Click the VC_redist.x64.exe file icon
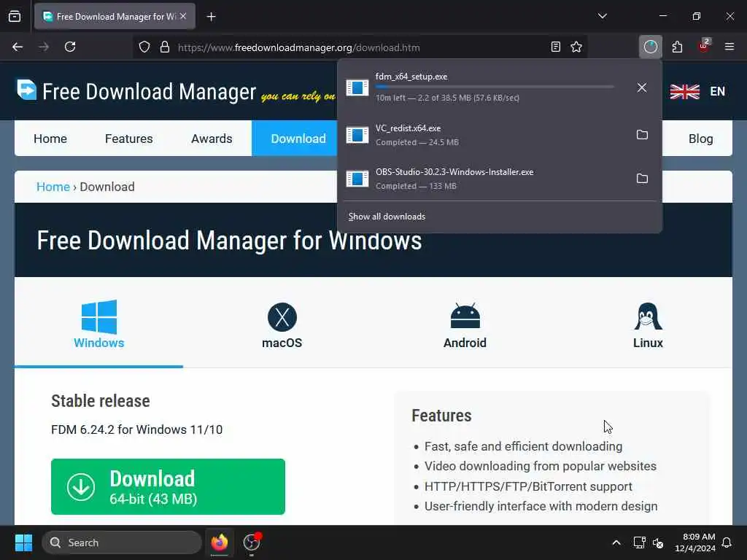This screenshot has width=747, height=560. coord(357,135)
